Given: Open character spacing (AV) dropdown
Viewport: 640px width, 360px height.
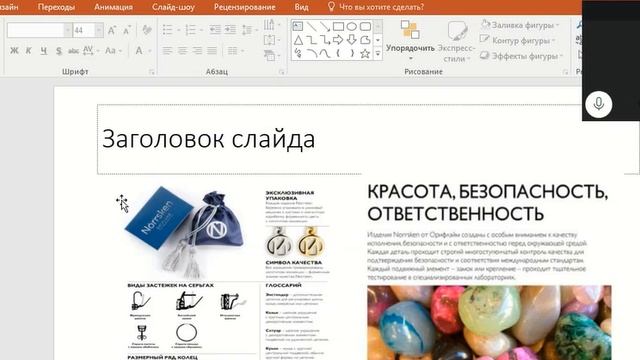Looking at the screenshot, I should tap(91, 51).
